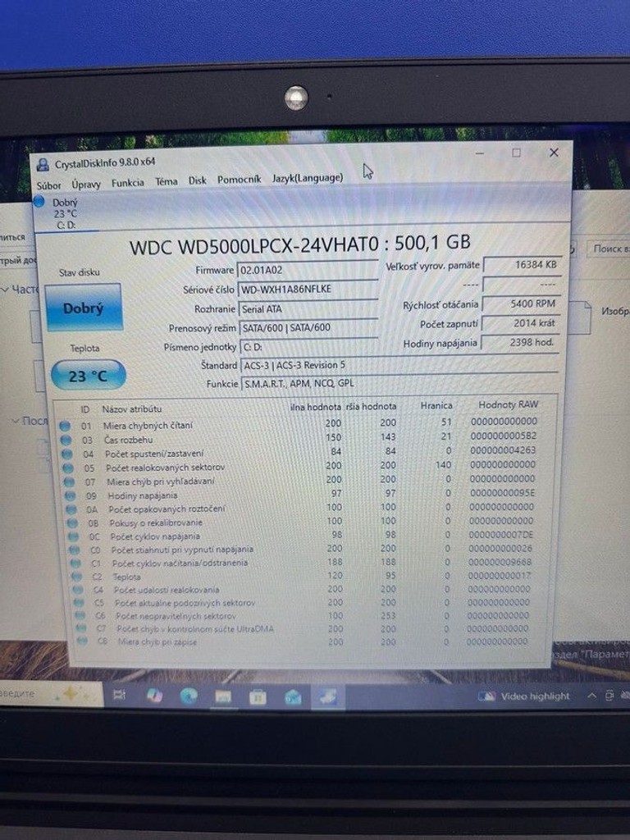This screenshot has width=630, height=840.
Task: Open Task View from the taskbar
Action: 120,695
